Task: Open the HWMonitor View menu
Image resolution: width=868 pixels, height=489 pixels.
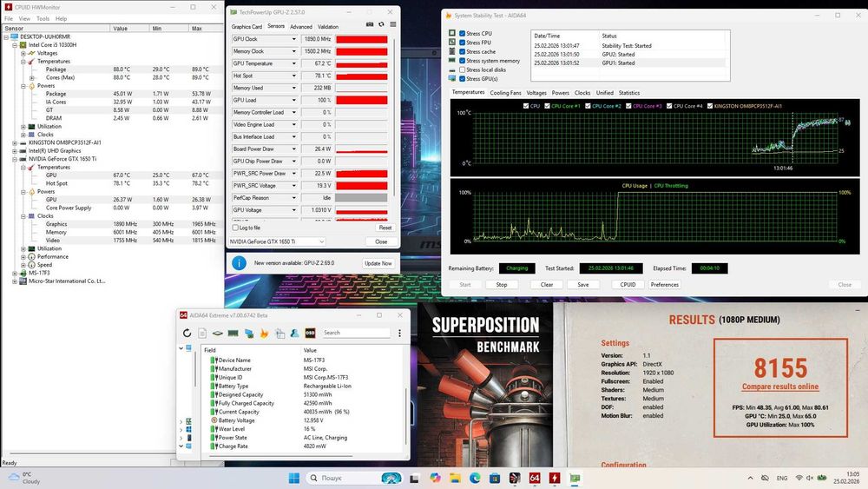Action: click(x=24, y=18)
